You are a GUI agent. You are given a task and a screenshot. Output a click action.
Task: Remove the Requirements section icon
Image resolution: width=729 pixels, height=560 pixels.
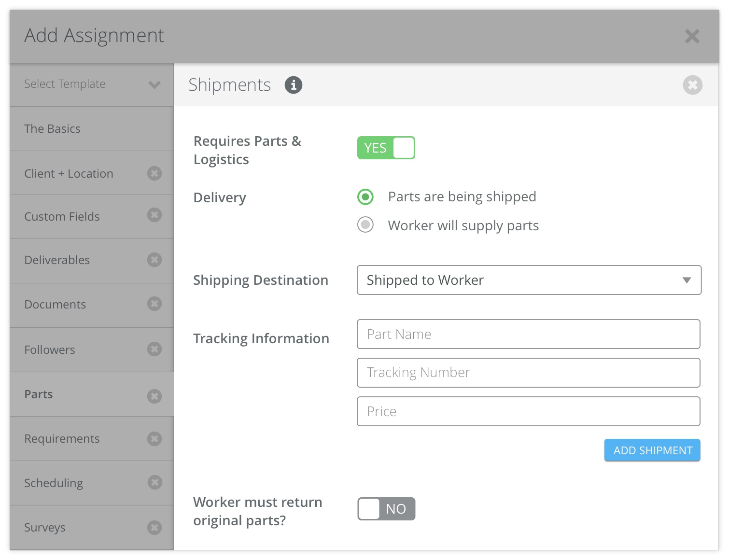[154, 439]
